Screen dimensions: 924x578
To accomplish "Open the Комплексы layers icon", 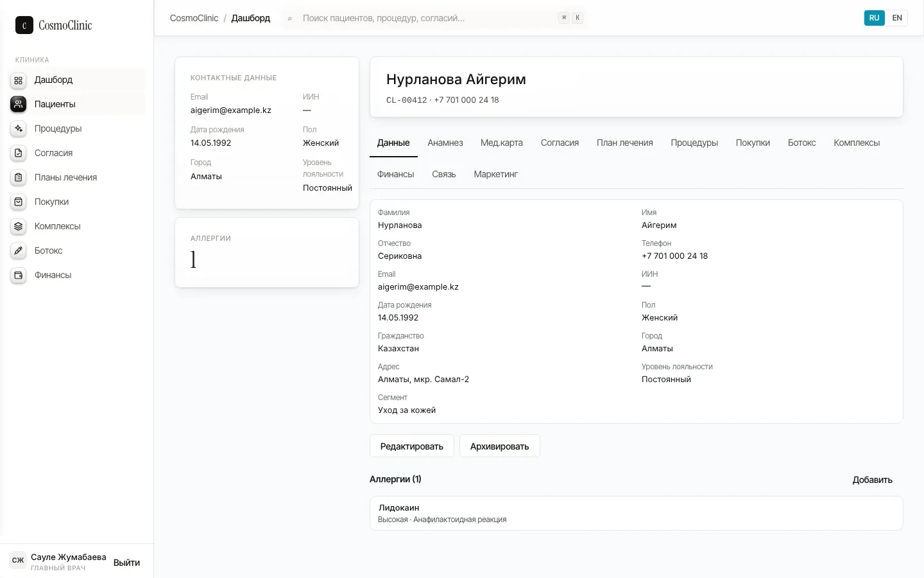I will [19, 226].
